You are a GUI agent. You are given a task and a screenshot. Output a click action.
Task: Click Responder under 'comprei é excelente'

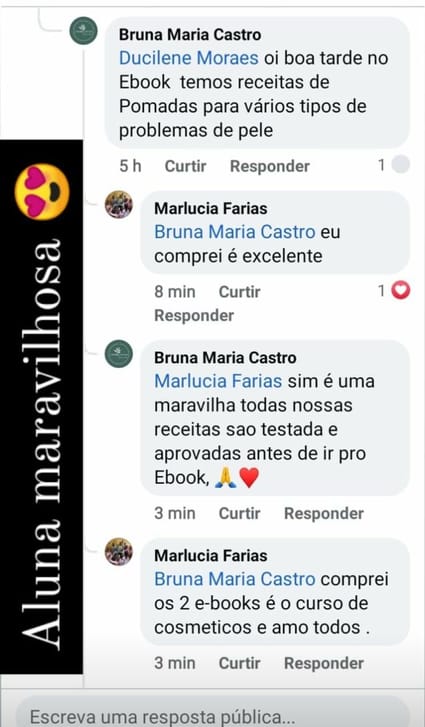[x=194, y=315]
